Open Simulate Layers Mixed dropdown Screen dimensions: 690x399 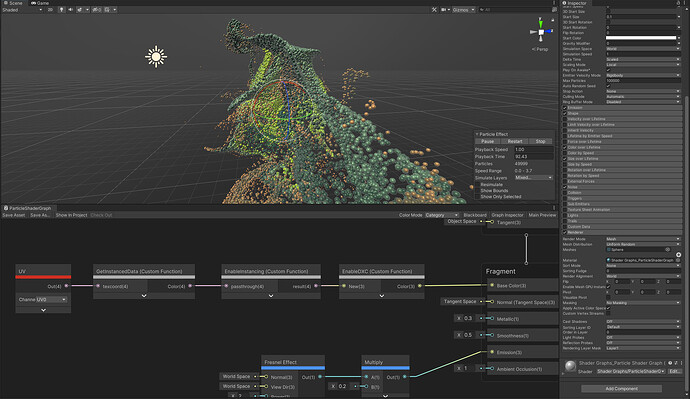pos(534,178)
